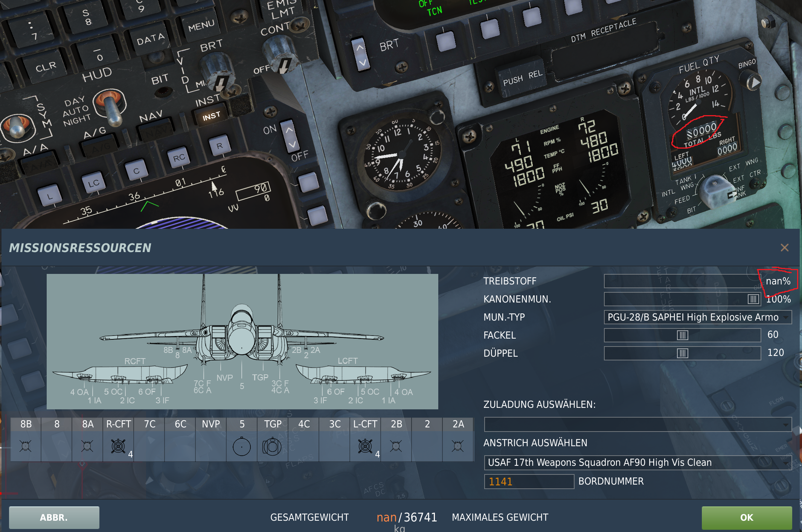Turn the HUD BRT knob
The width and height of the screenshot is (802, 532).
click(217, 71)
